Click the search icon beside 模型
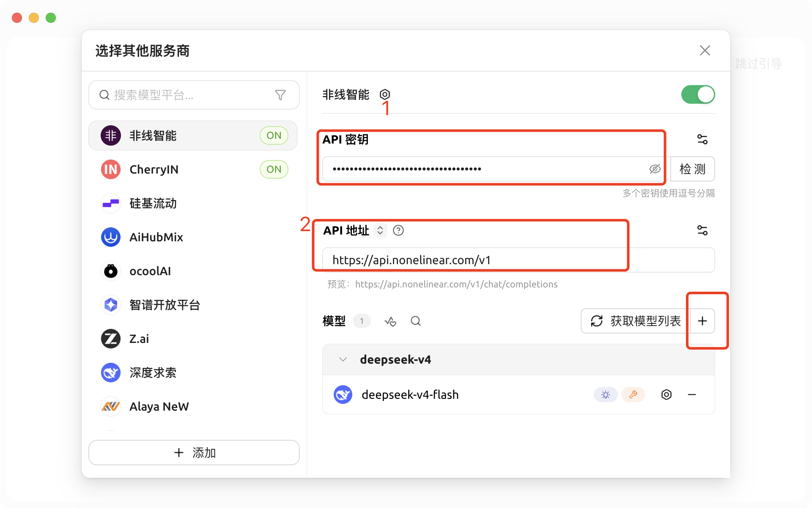 tap(416, 321)
